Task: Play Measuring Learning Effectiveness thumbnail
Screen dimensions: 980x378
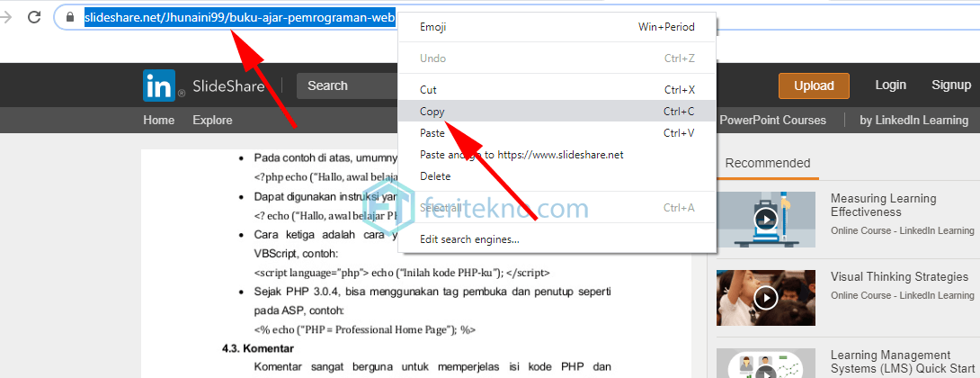Action: (766, 219)
